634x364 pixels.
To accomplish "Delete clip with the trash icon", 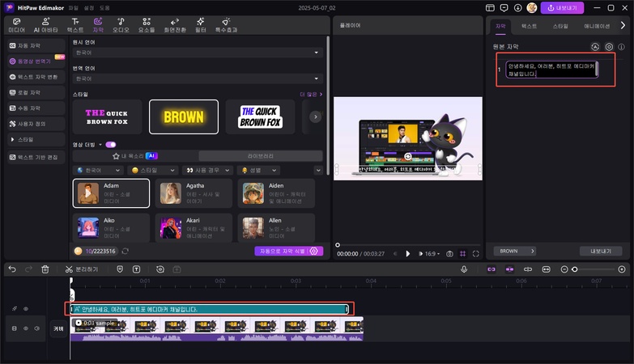I will [x=45, y=269].
